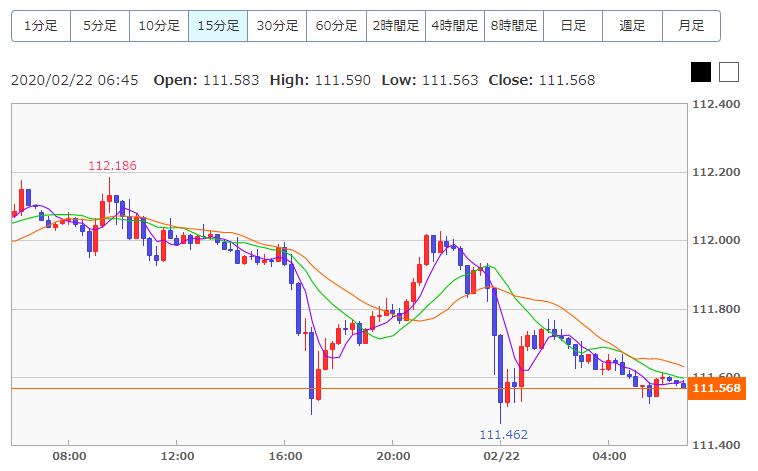Switch to the monthly 月足 chart

pyautogui.click(x=691, y=26)
